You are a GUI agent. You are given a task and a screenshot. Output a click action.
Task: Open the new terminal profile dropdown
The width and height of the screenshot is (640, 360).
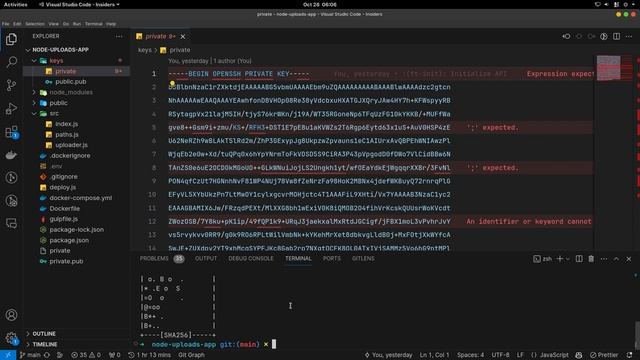pos(567,259)
